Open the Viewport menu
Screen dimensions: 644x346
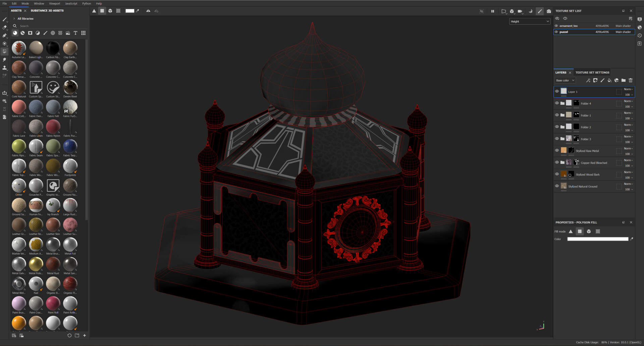[54, 3]
